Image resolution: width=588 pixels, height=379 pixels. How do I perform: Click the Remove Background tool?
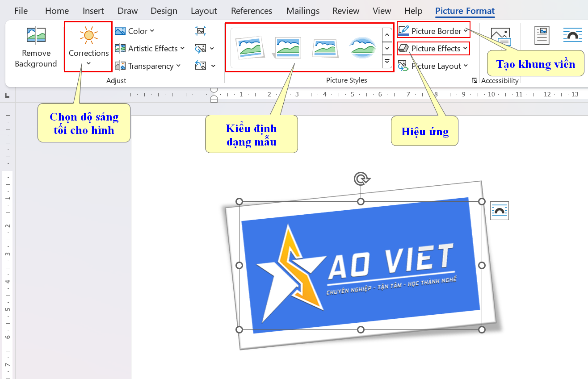click(36, 47)
